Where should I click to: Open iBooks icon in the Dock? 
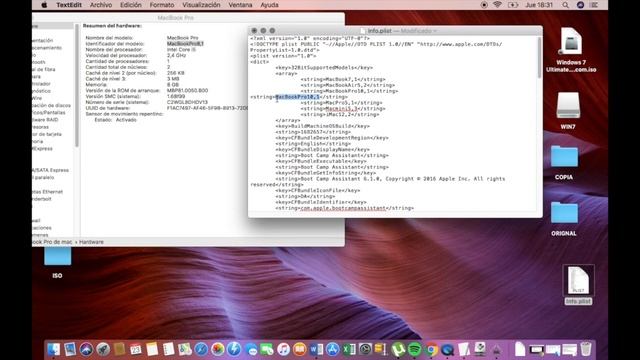coord(300,349)
